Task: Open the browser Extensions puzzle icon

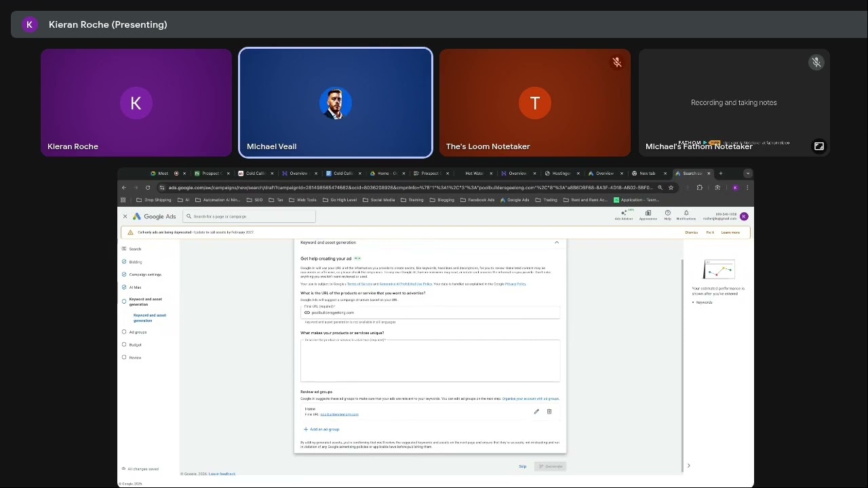Action: [x=700, y=188]
